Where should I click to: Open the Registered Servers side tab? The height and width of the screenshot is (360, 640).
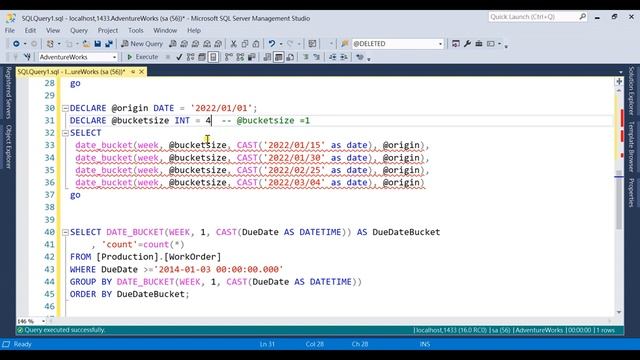[x=8, y=93]
